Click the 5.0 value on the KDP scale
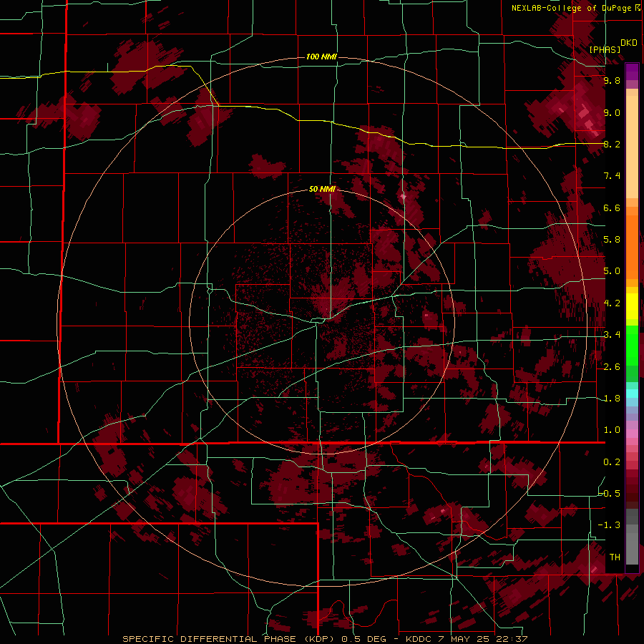The image size is (644, 644). pyautogui.click(x=612, y=271)
